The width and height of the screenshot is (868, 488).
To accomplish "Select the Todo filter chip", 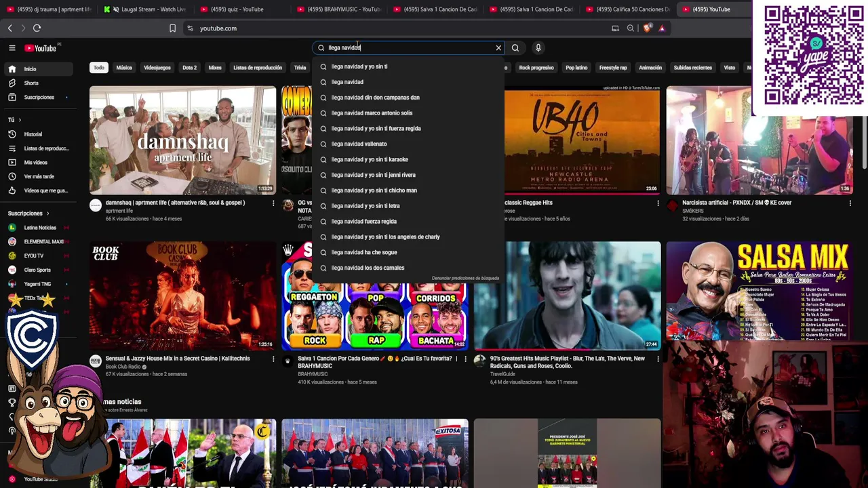I will (x=99, y=68).
